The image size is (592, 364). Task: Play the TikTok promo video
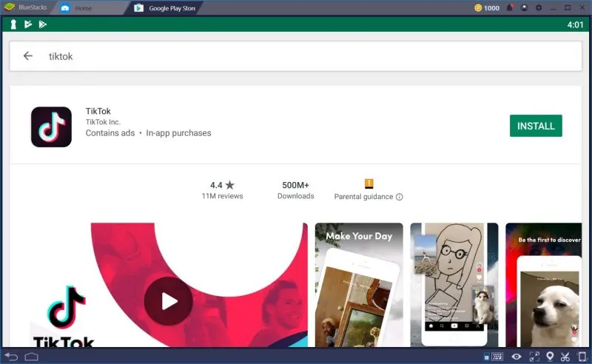(169, 301)
